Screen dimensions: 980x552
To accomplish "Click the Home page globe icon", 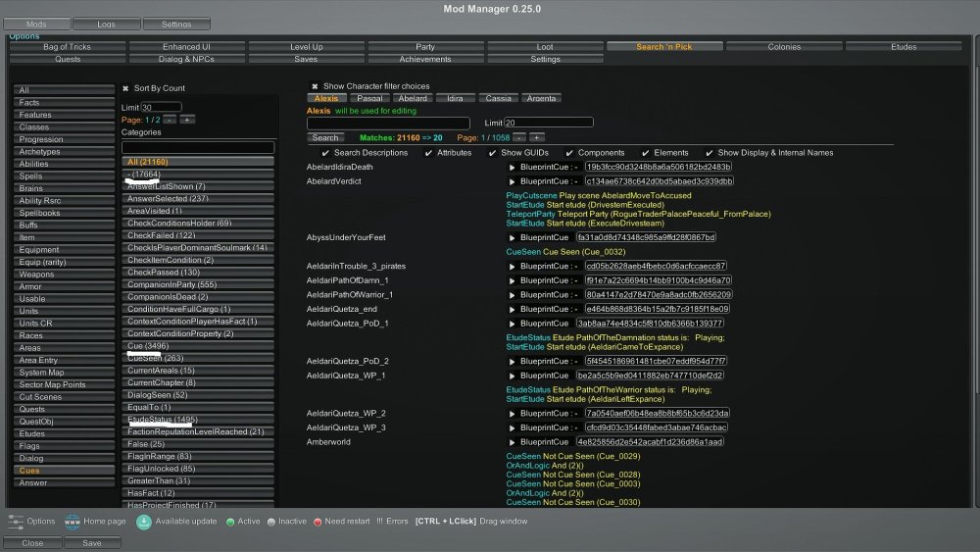I will 73,522.
